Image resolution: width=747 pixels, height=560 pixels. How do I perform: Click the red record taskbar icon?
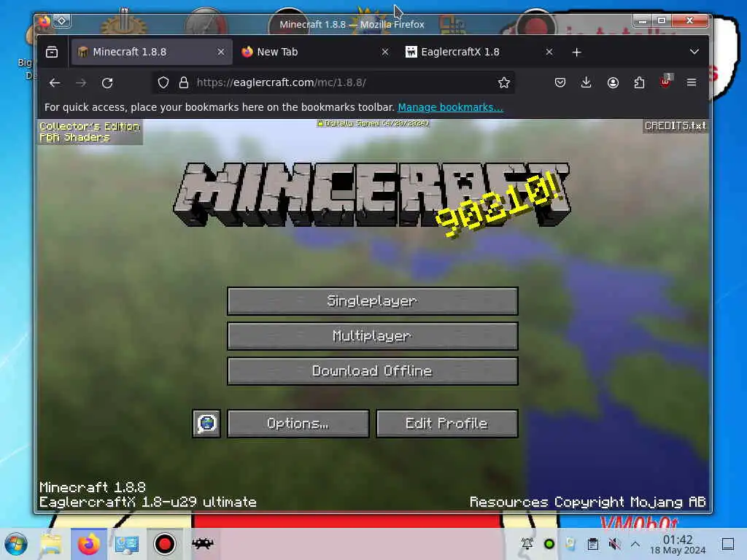pos(164,544)
